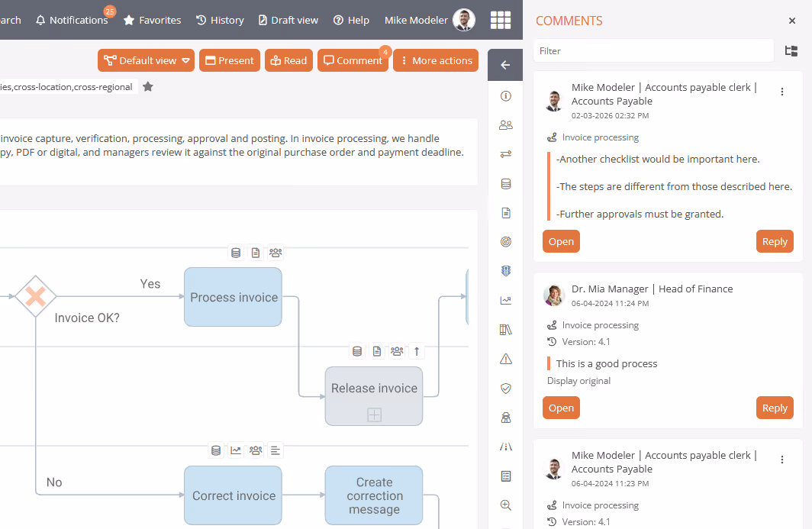Viewport: 812px width, 529px height.
Task: Open options menu on first Mike Modeler comment
Action: (x=782, y=92)
